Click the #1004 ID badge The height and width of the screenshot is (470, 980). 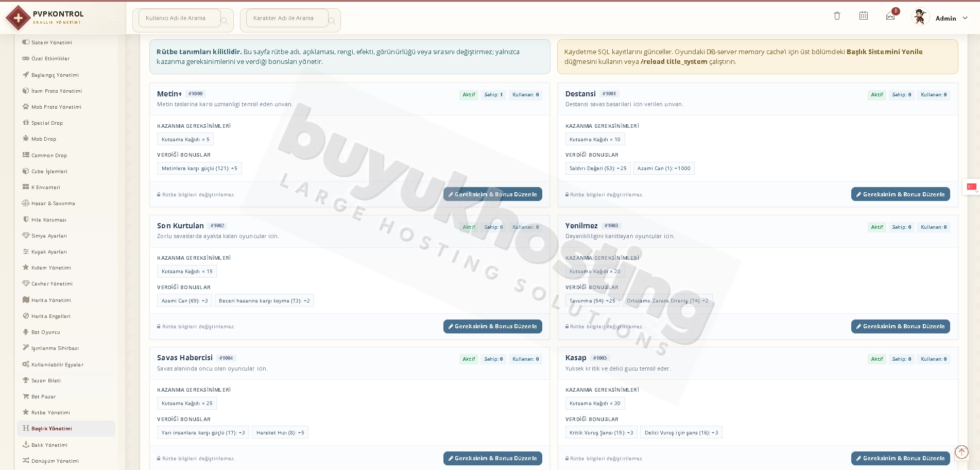click(226, 358)
